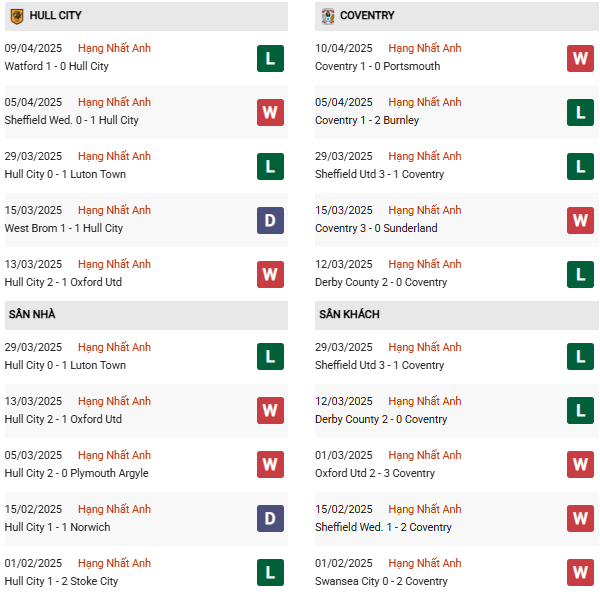Click the Coventry club crest icon

click(328, 16)
